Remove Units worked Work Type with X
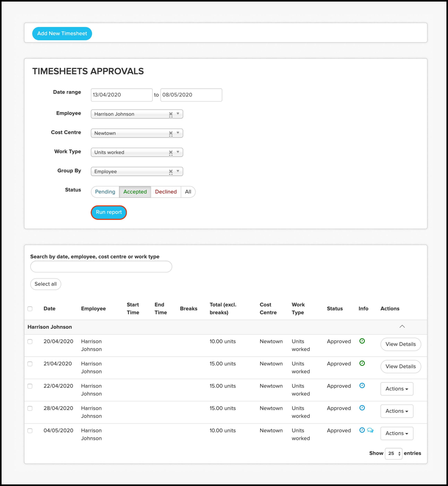This screenshot has width=448, height=486. point(171,152)
